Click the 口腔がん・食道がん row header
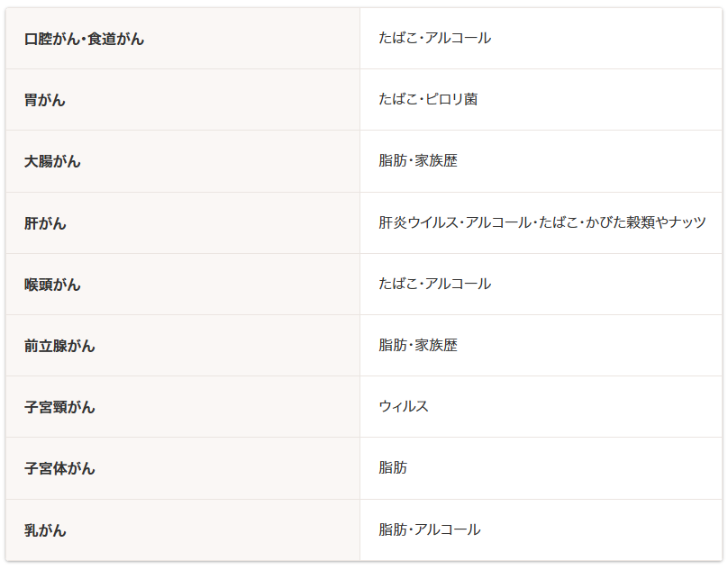 tap(84, 39)
